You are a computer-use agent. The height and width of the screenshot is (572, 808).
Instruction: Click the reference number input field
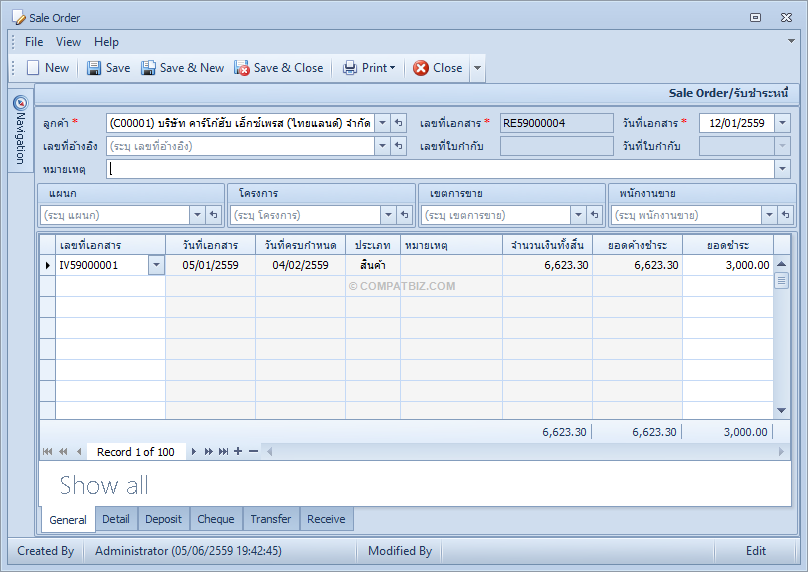click(x=241, y=146)
